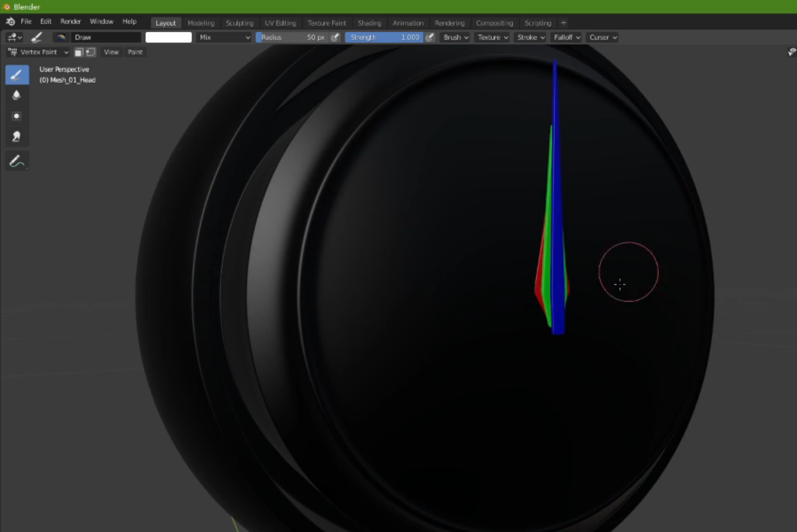Image resolution: width=797 pixels, height=532 pixels.
Task: Click the white brush color swatch
Action: tap(169, 37)
